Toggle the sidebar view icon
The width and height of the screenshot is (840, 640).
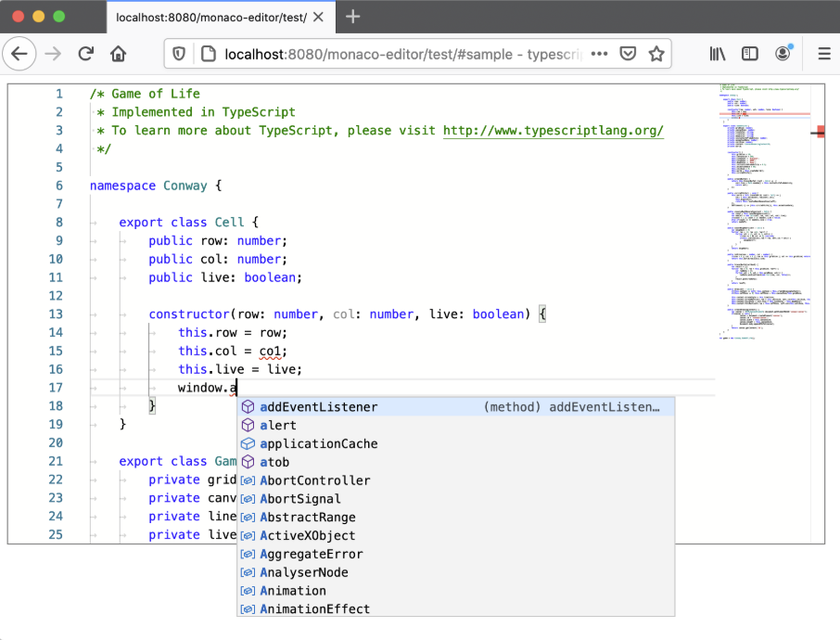[750, 54]
